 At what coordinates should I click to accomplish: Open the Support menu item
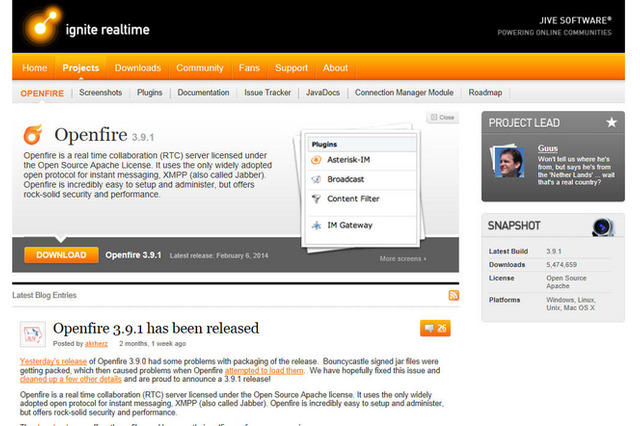pyautogui.click(x=291, y=68)
